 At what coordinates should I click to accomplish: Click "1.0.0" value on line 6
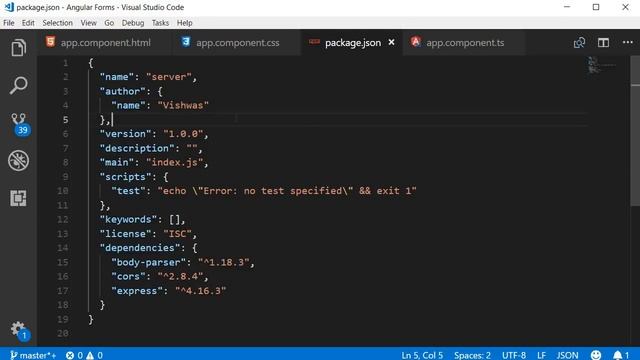183,134
